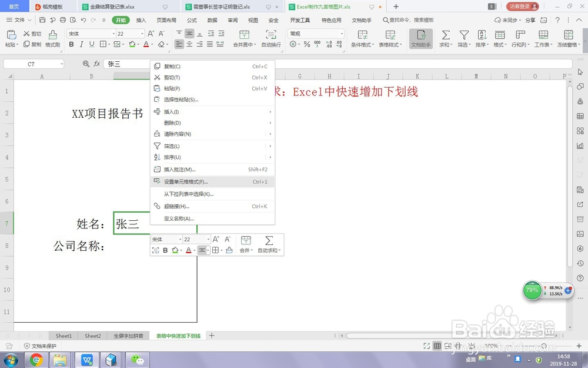The height and width of the screenshot is (368, 588).
Task: Toggle middle vertical alignment
Action: click(189, 34)
